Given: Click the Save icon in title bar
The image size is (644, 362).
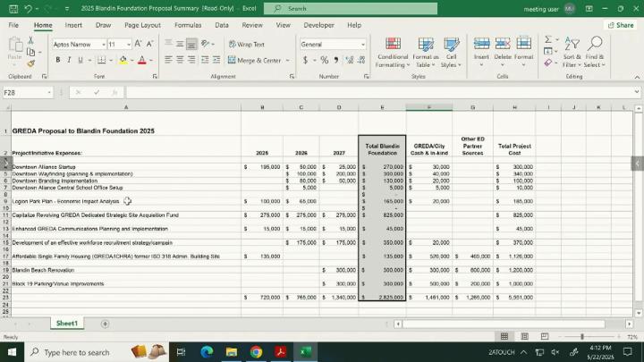Looking at the screenshot, I should point(13,9).
